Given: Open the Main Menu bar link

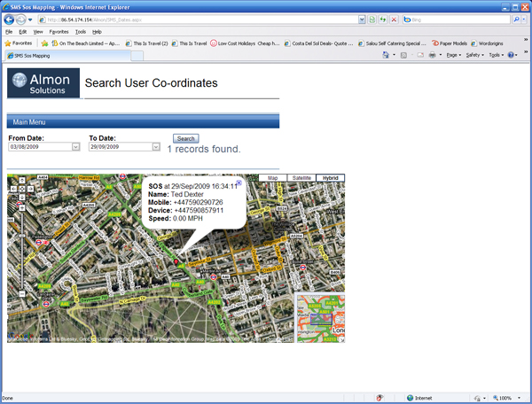Looking at the screenshot, I should point(29,121).
